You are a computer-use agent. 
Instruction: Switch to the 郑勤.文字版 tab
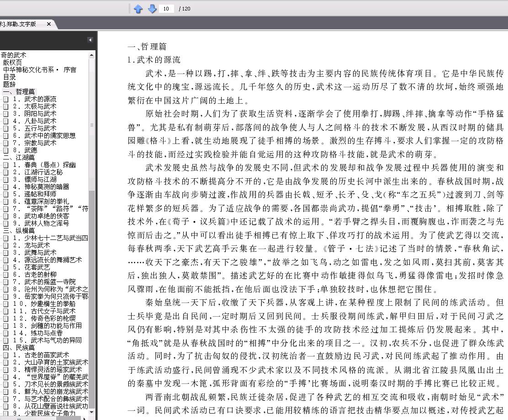(x=19, y=24)
